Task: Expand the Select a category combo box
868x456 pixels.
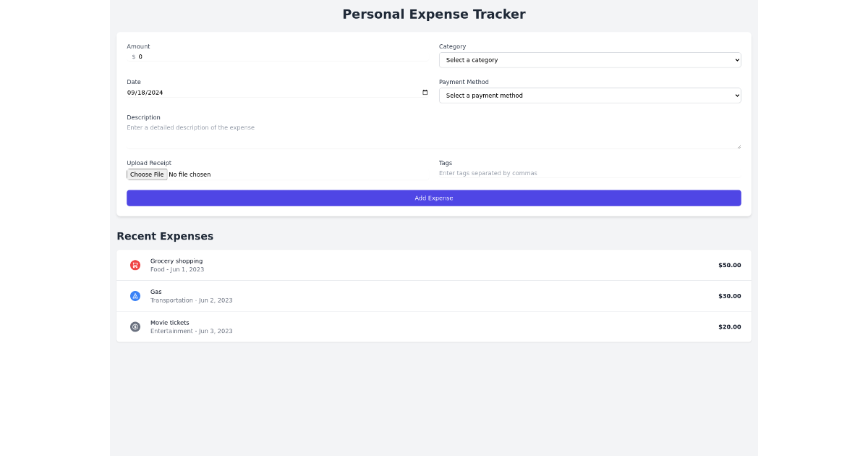Action: tap(590, 59)
